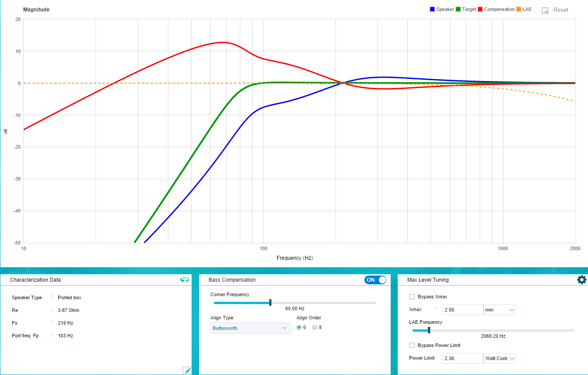Turn off the Bass Compensation ON switch
Viewport: 588px width, 375px height.
(x=375, y=280)
